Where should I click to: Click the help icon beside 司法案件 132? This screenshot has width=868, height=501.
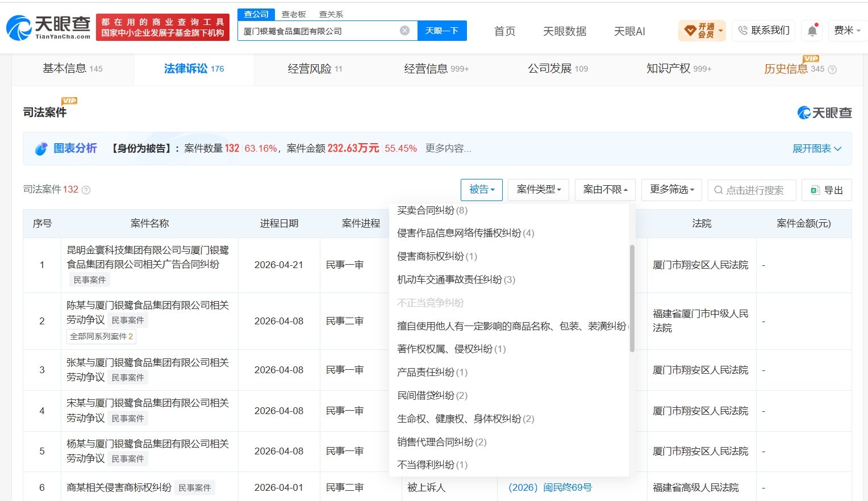point(86,190)
